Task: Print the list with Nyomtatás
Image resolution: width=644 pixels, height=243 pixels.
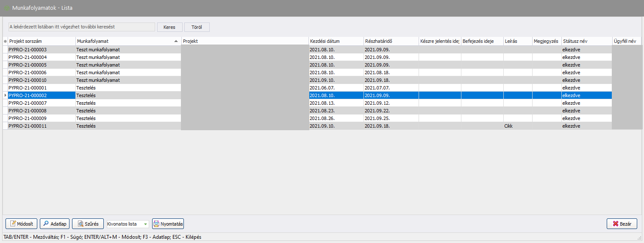Action: tap(168, 224)
